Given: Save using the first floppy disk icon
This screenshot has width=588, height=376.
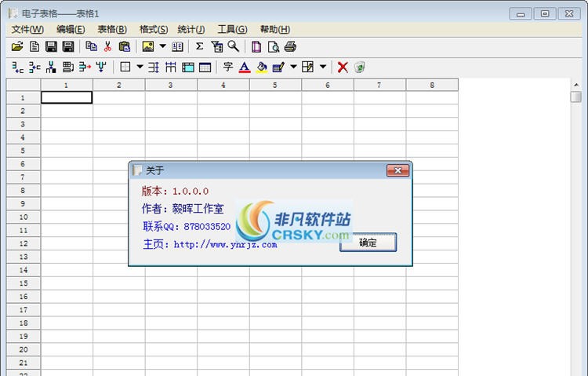Looking at the screenshot, I should (x=51, y=46).
